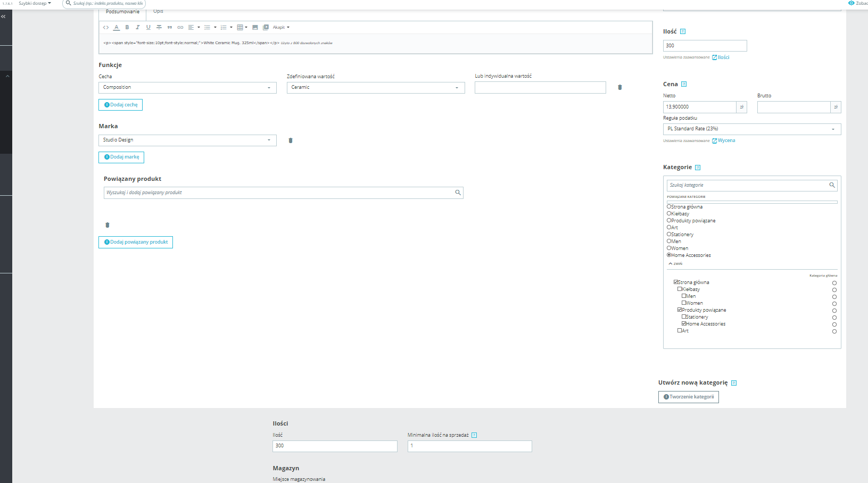Image resolution: width=868 pixels, height=483 pixels.
Task: Collapse the left sidebar menu
Action: 3,16
